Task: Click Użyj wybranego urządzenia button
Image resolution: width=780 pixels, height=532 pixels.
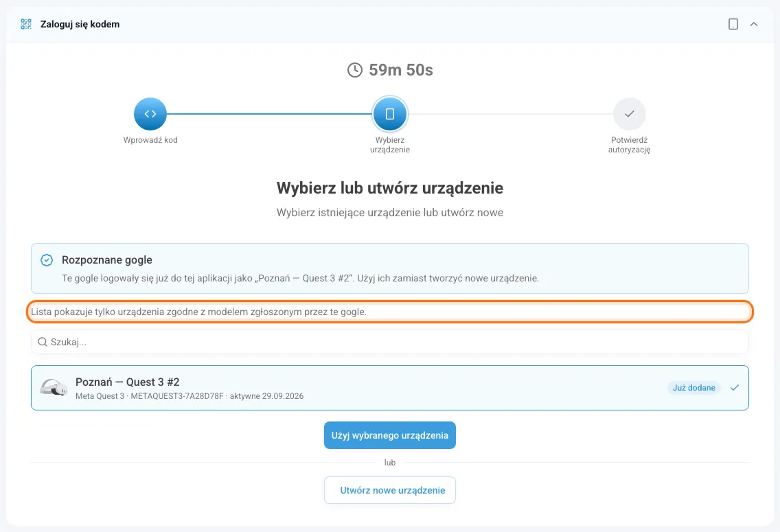Action: tap(390, 435)
